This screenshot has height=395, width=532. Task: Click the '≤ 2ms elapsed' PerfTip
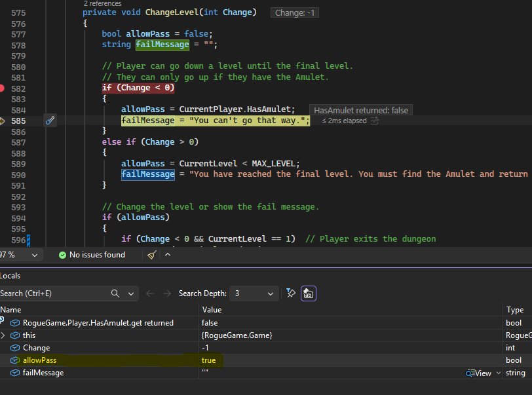[x=345, y=121]
